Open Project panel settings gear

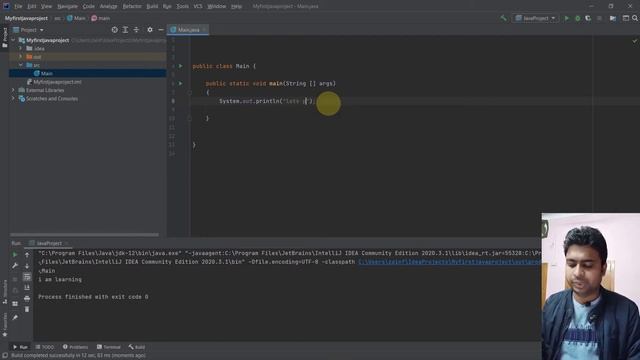[x=150, y=30]
